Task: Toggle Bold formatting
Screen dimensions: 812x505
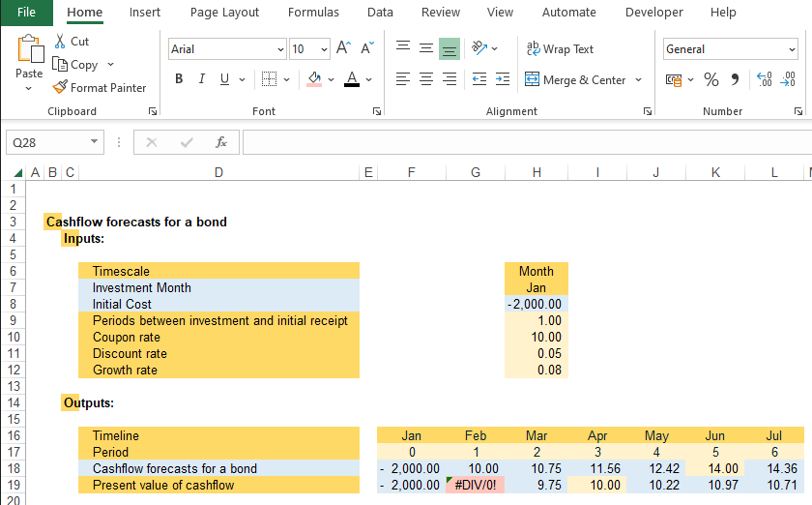Action: [x=179, y=79]
